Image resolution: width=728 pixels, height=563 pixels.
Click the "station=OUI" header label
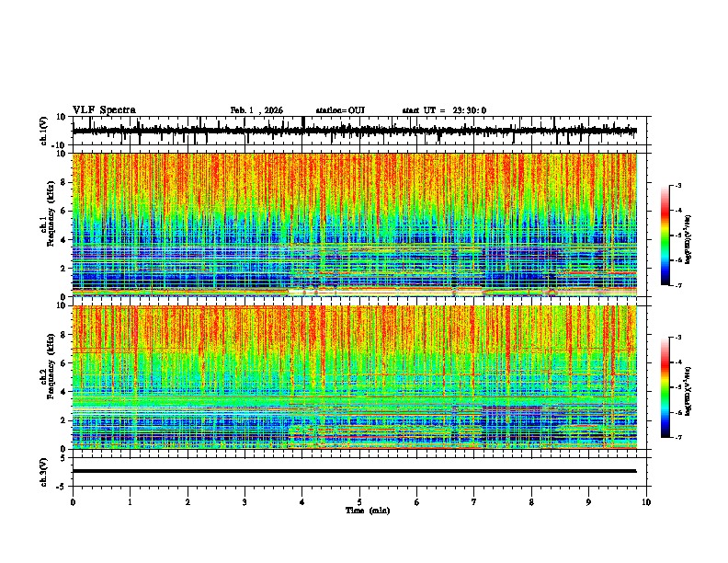pos(340,110)
